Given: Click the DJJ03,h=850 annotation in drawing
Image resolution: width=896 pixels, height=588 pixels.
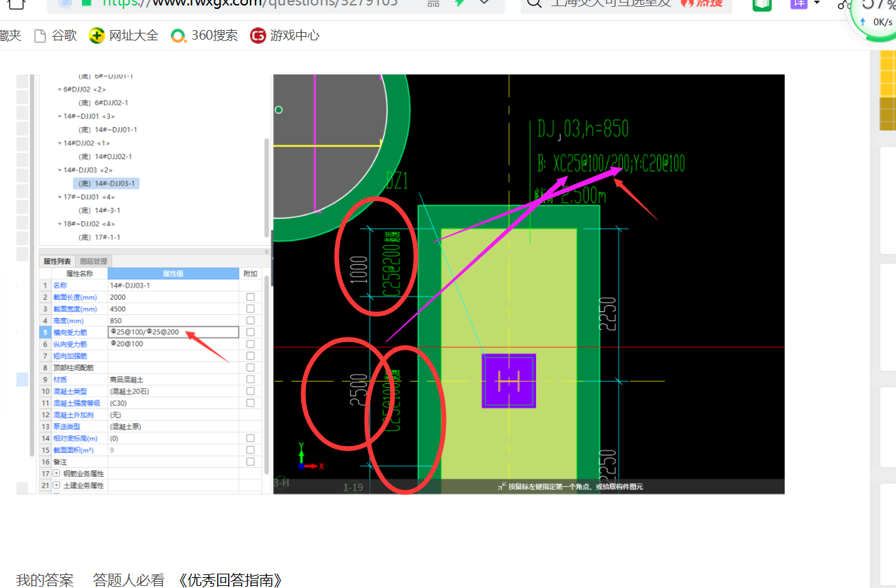Looking at the screenshot, I should tap(583, 128).
